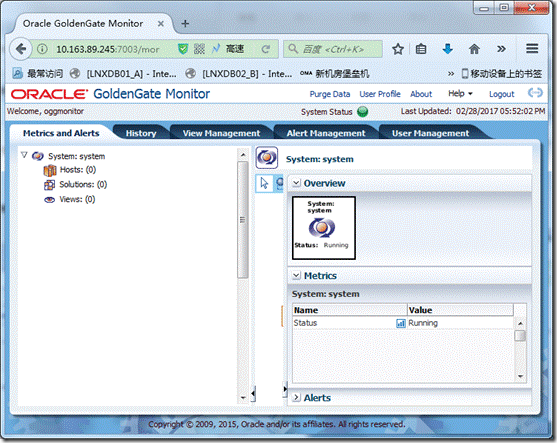Select the Hosts: (0) tree item
The width and height of the screenshot is (557, 443).
coord(78,170)
